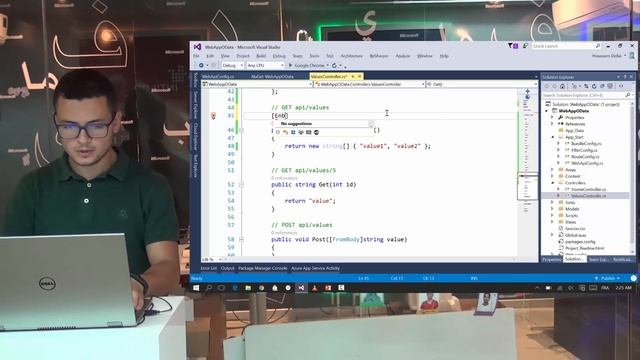Open the Package Manager Console tab
The image size is (640, 360).
pyautogui.click(x=262, y=268)
